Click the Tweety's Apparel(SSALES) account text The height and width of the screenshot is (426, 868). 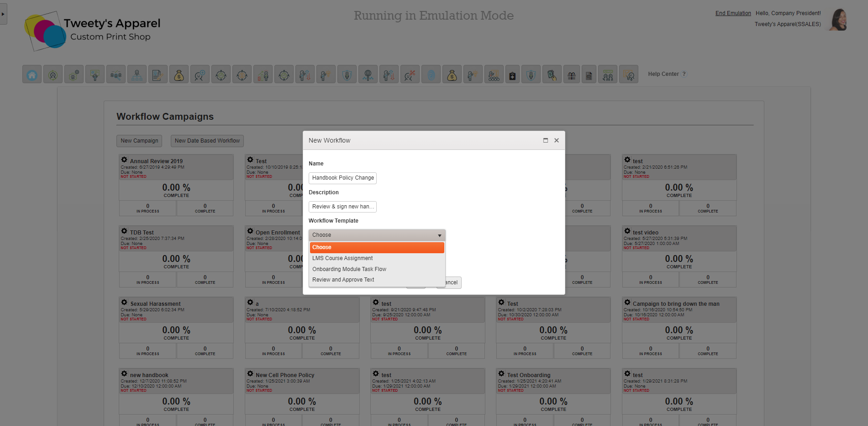pos(788,24)
